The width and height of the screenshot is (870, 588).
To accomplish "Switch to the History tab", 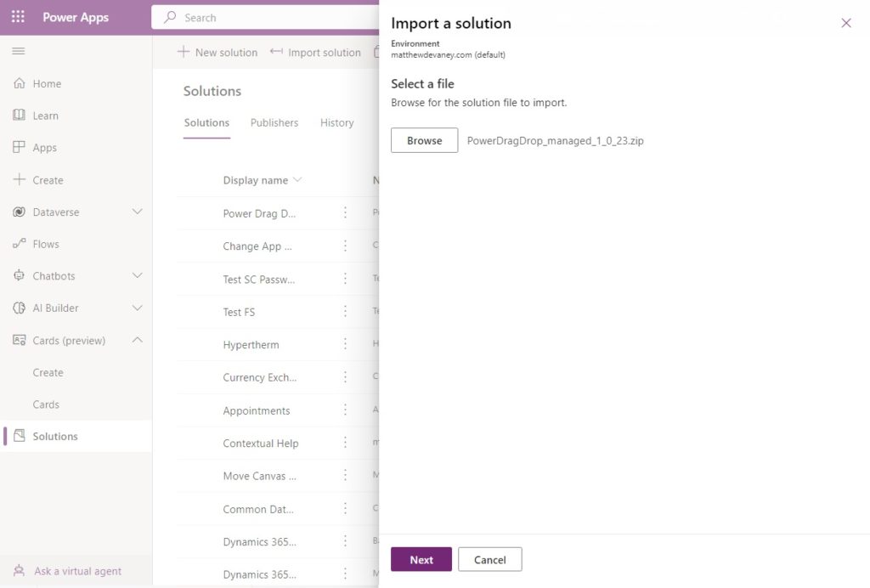I will 336,122.
